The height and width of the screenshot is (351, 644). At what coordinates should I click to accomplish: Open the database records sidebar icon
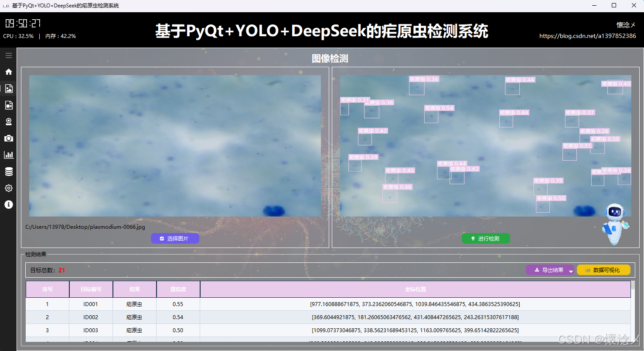(x=8, y=172)
